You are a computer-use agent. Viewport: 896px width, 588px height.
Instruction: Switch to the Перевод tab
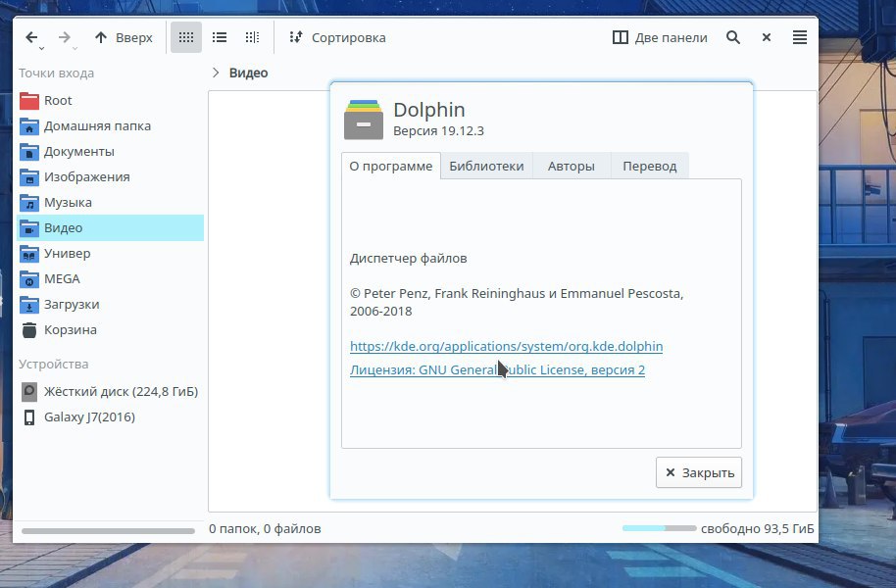click(x=650, y=167)
